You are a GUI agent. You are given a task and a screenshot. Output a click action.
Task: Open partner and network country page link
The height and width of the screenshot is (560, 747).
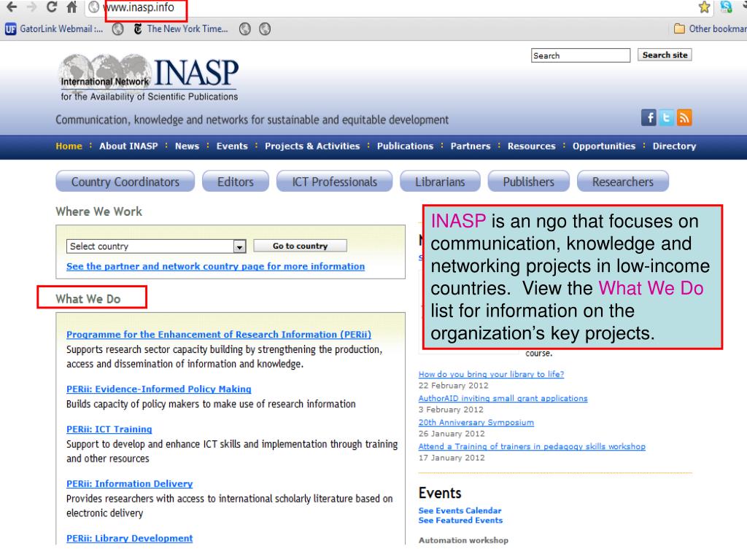(x=215, y=266)
